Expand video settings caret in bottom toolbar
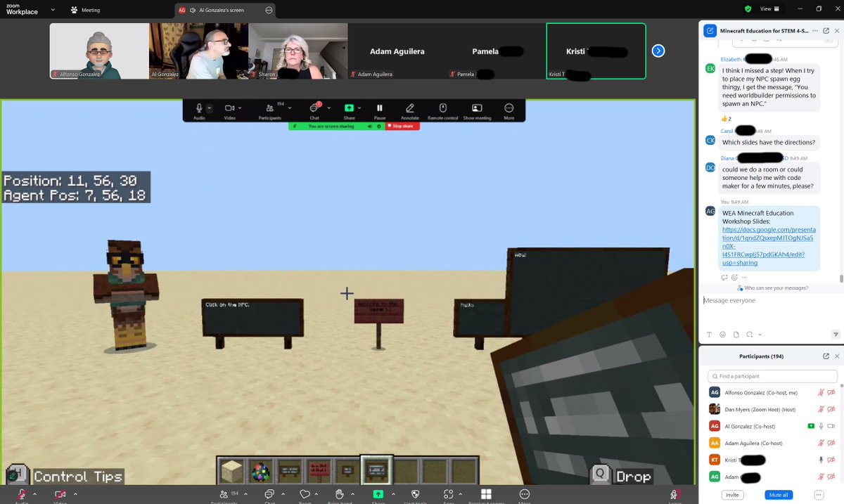 [75, 493]
